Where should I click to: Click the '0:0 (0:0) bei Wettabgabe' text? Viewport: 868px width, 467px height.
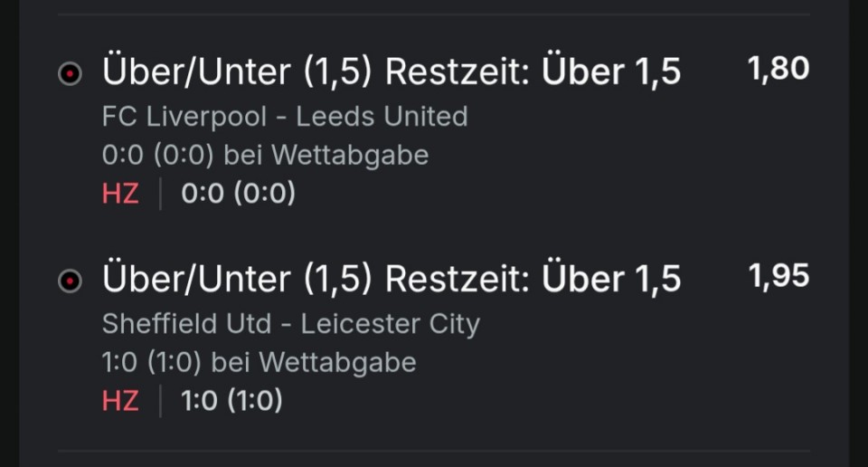click(265, 156)
